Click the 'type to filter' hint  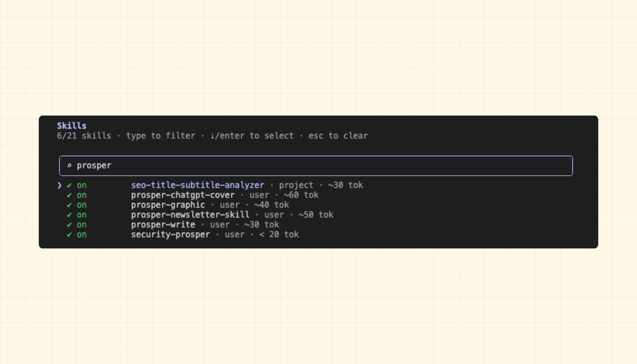pos(161,136)
